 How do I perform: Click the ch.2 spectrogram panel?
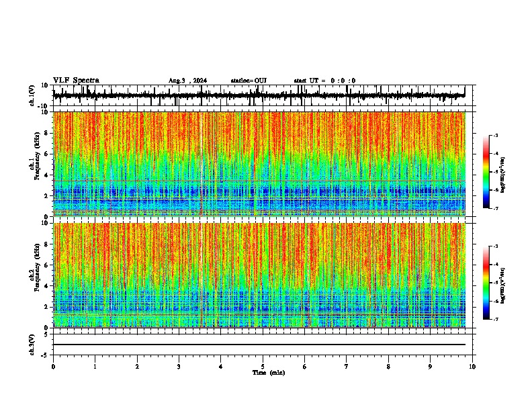point(259,275)
